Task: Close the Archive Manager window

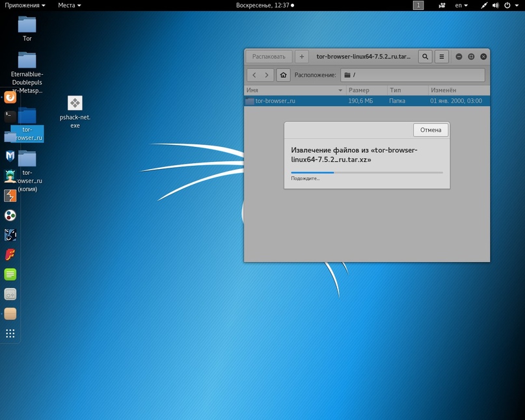Action: click(x=483, y=57)
